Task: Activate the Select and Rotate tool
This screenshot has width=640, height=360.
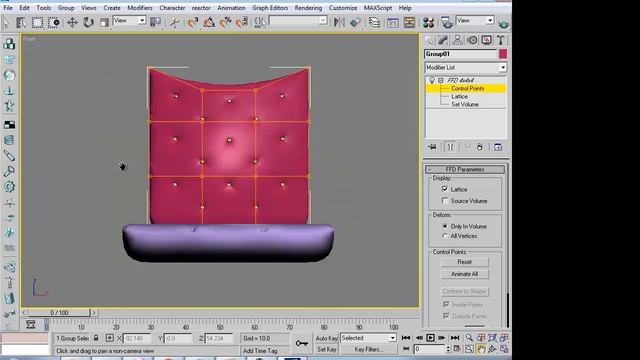Action: tap(88, 22)
